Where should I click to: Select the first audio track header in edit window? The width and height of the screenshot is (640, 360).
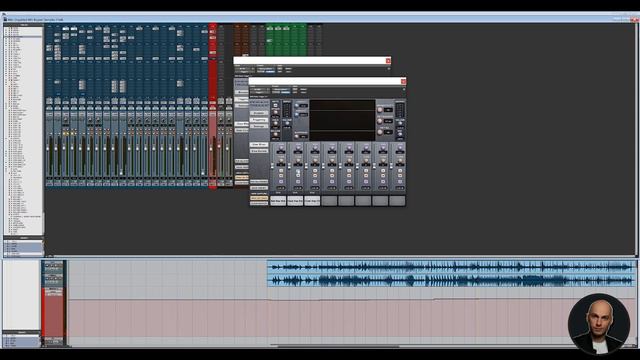tap(53, 267)
